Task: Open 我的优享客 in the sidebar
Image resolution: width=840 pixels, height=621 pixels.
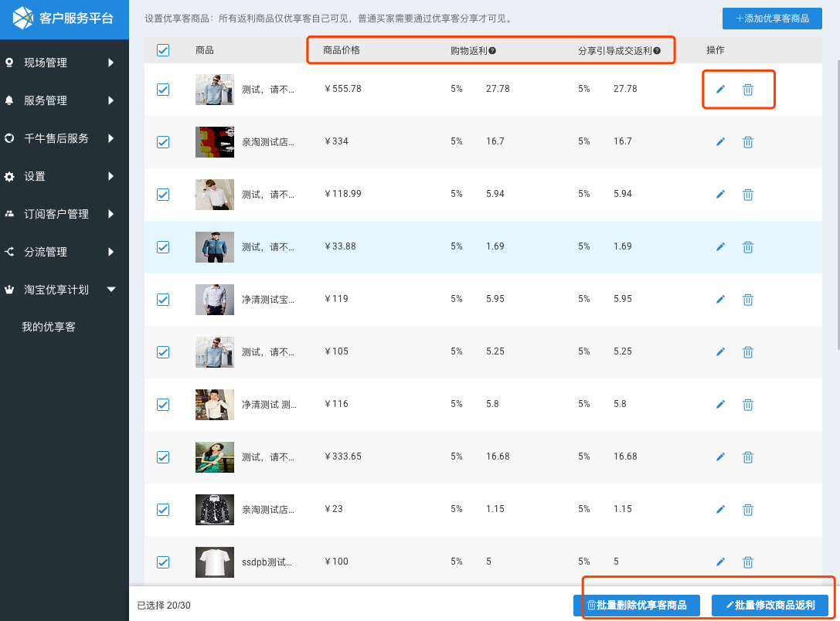Action: [49, 327]
